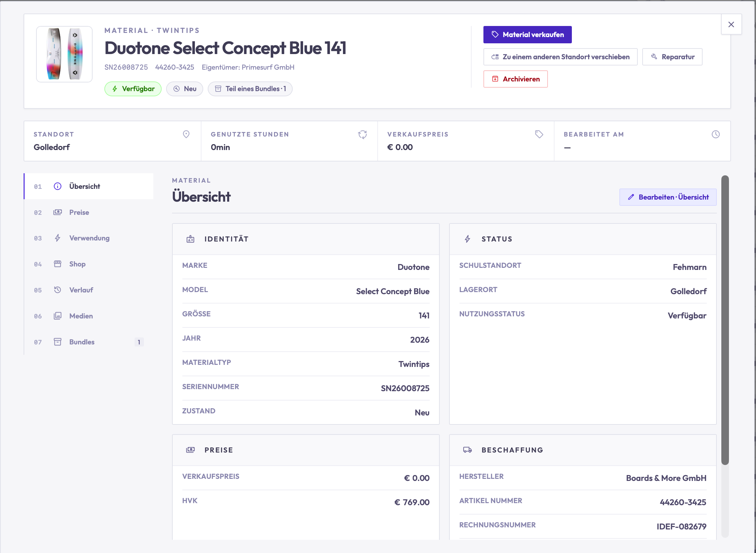Open the Shop section tab

click(x=89, y=264)
